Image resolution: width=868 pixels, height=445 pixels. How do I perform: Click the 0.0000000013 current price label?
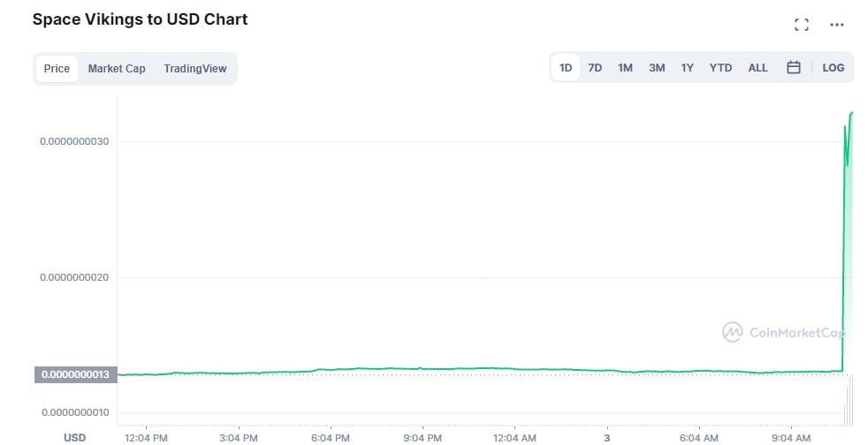(x=76, y=374)
